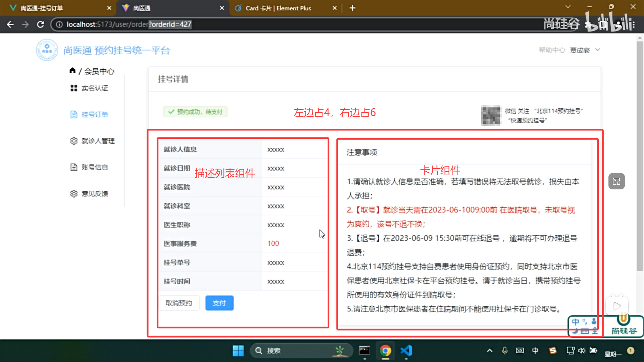Click the 尚医通 platform logo
This screenshot has width=644, height=362.
click(x=47, y=50)
